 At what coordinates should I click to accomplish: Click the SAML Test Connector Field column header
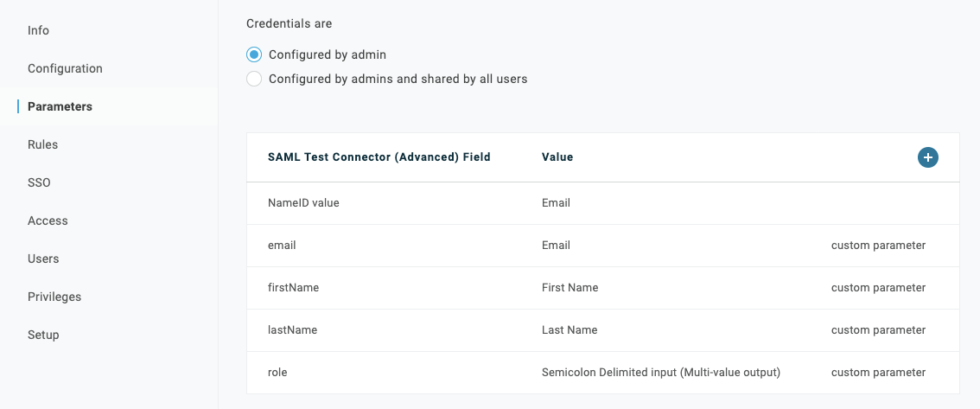point(379,157)
